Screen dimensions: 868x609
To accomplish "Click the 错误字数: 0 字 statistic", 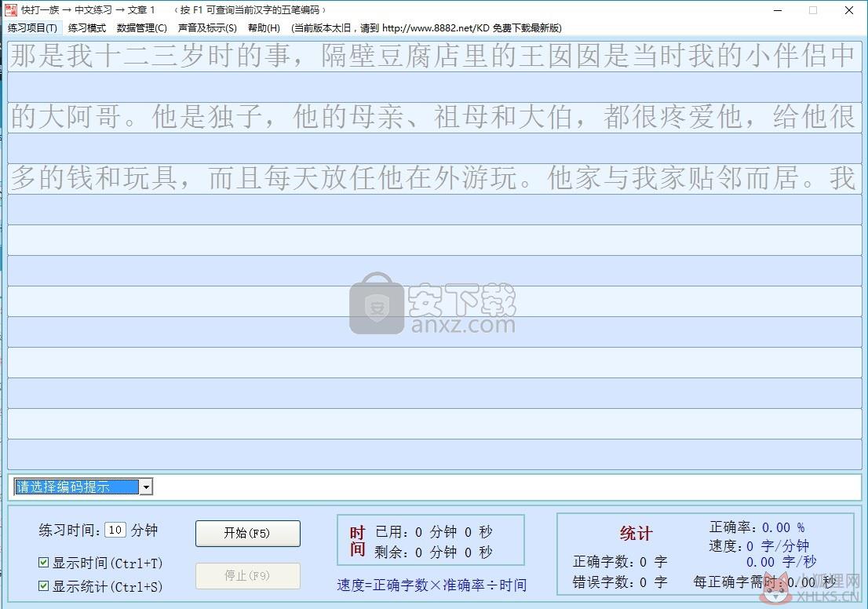I will (620, 582).
